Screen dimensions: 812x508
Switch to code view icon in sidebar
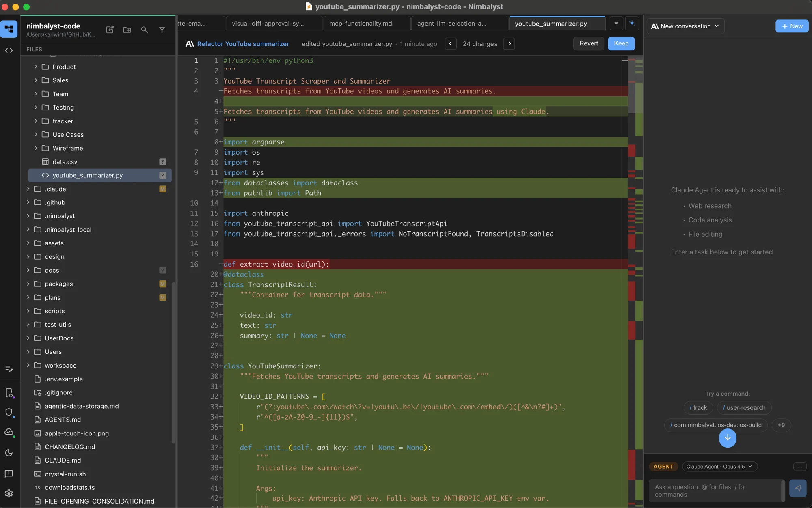pos(9,50)
